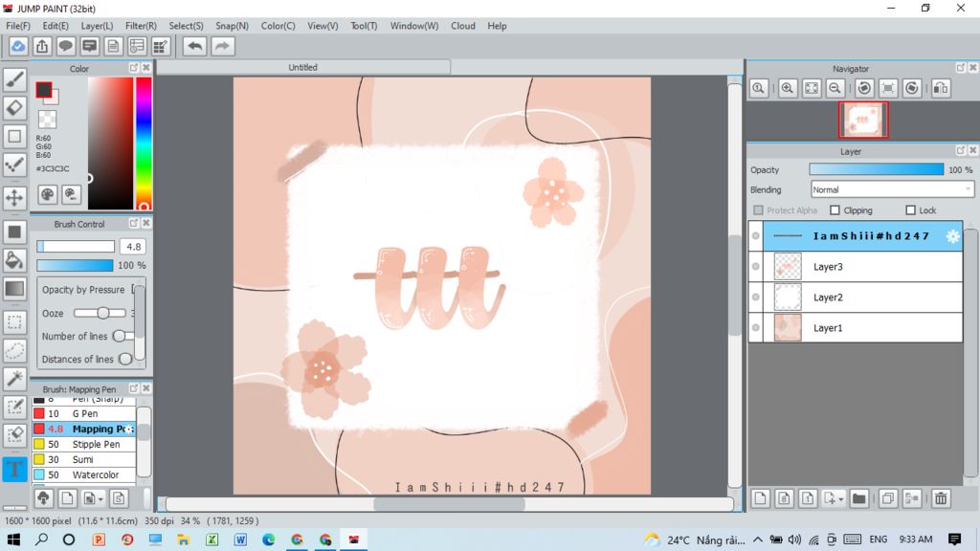Click the Redo arrow button
The image size is (980, 551).
tap(222, 46)
